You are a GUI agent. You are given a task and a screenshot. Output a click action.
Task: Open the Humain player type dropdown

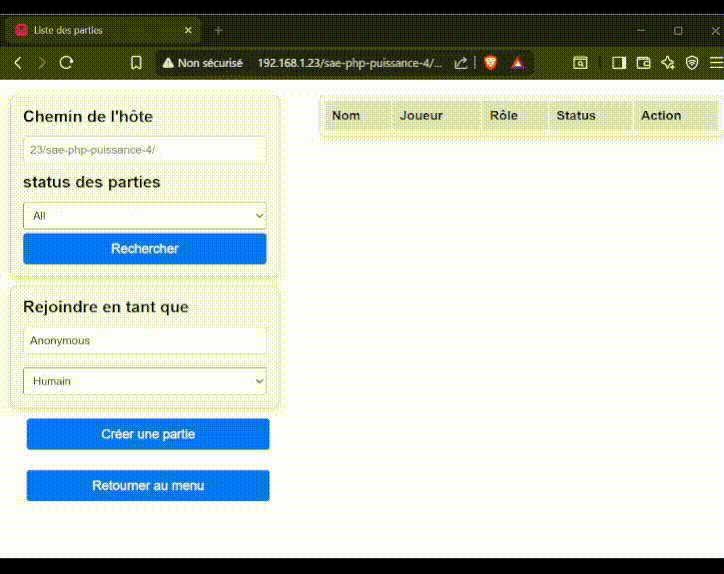(x=145, y=381)
